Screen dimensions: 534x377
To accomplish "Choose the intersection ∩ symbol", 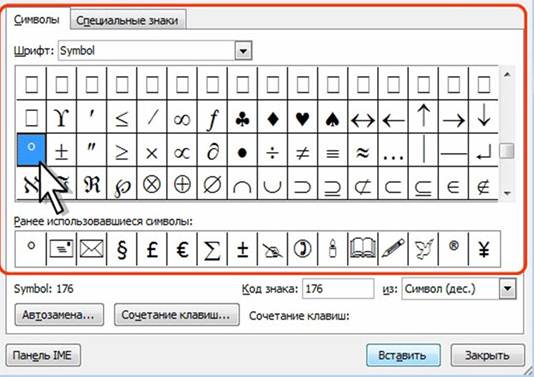I will (242, 183).
